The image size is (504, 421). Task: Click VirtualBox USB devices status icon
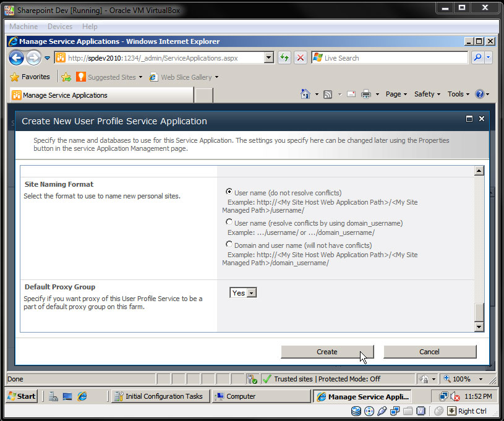[382, 411]
